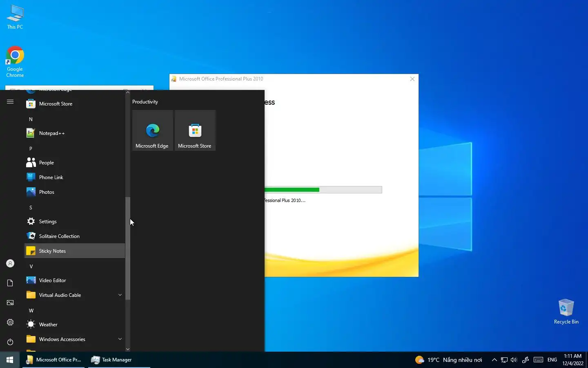Click the pen/ink workspace tray icon
The image size is (588, 368).
pyautogui.click(x=526, y=360)
